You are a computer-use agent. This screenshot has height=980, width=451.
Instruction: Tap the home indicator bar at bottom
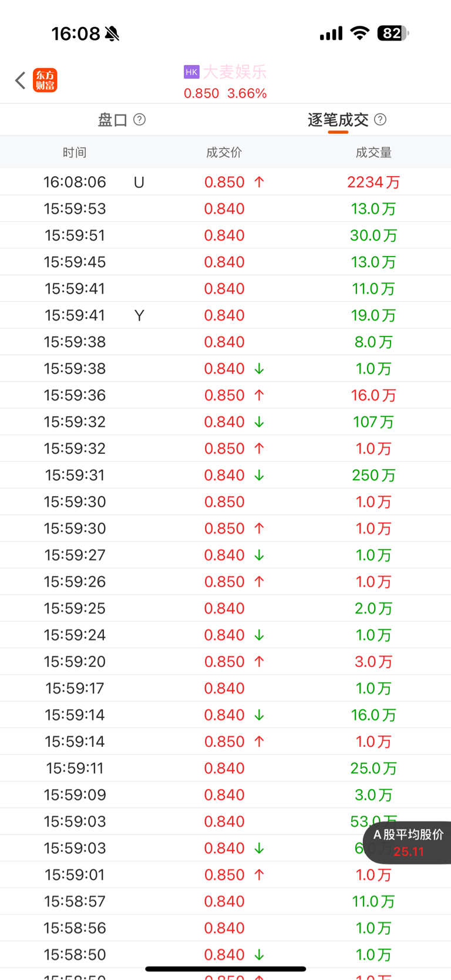(x=225, y=969)
